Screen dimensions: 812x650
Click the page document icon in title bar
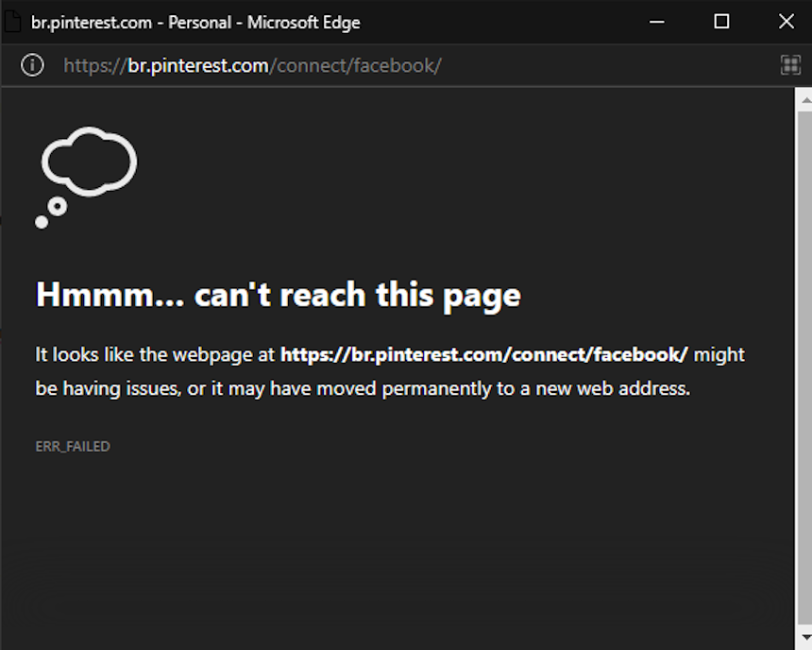pos(11,22)
